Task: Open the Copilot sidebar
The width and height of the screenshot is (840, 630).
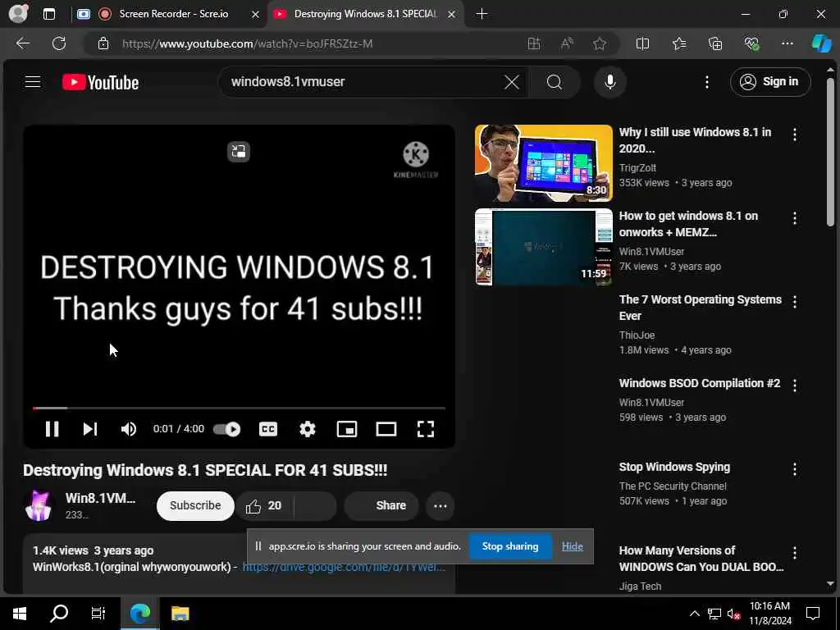Action: click(x=821, y=43)
